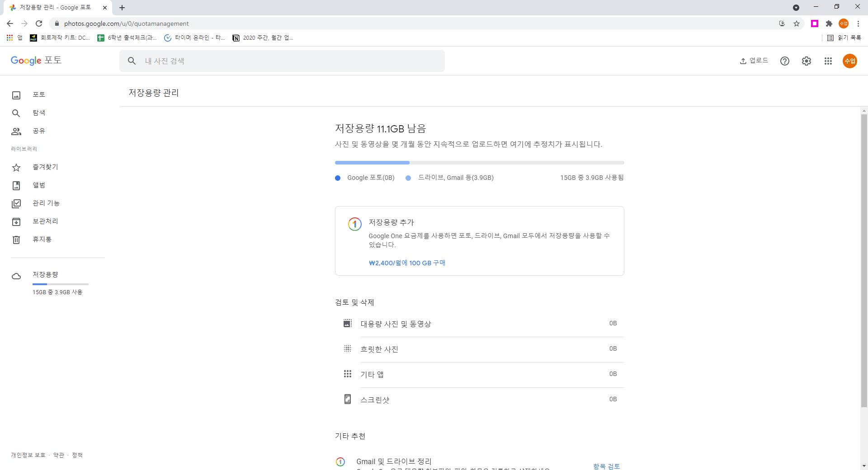Image resolution: width=868 pixels, height=470 pixels.
Task: Open the help question mark icon
Action: coord(785,61)
